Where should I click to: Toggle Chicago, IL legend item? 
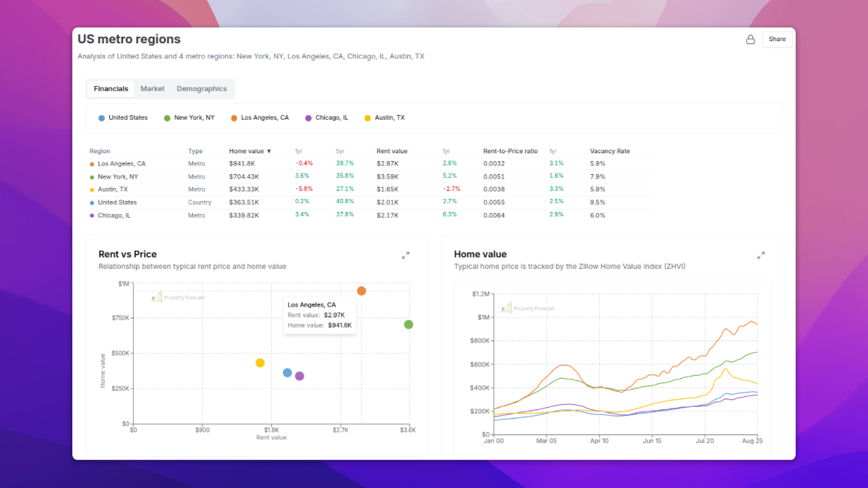coord(327,118)
